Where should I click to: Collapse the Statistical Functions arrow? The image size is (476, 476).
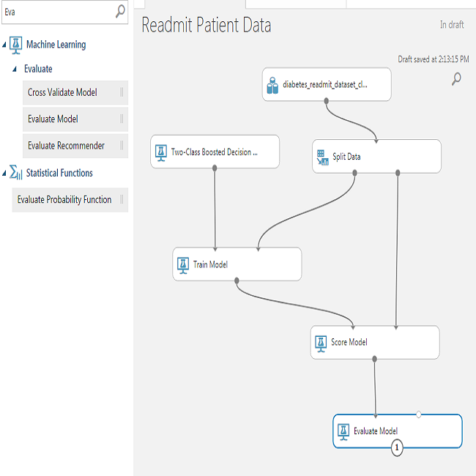point(6,173)
